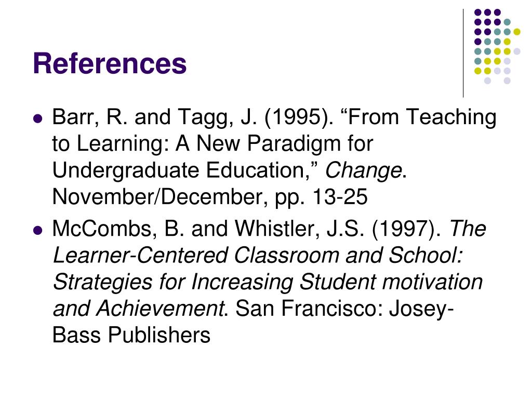Viewport: 532px width, 399px height.
Task: Click the italic journal name 'Change'
Action: [363, 170]
